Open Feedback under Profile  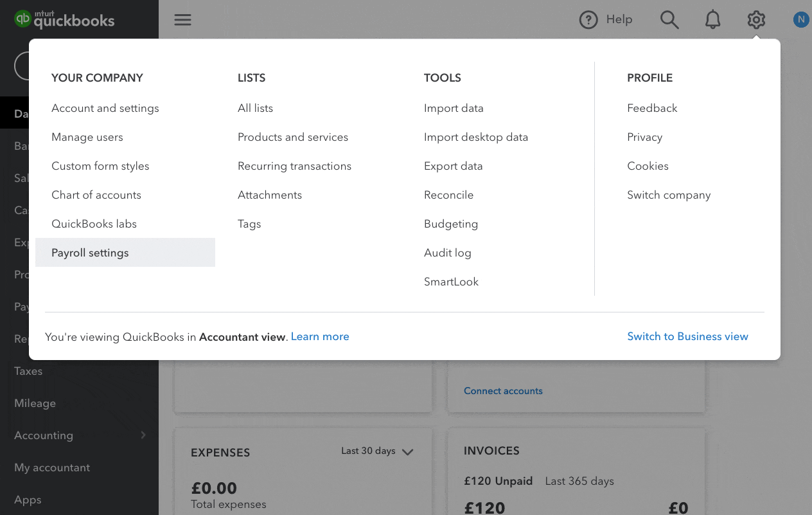coord(653,108)
